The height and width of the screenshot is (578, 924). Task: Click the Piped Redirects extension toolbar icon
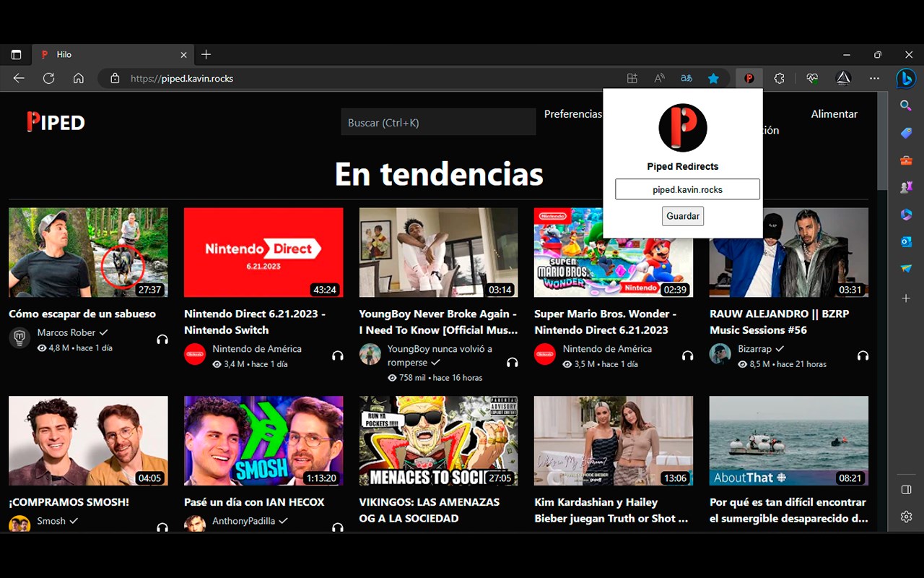click(x=749, y=78)
